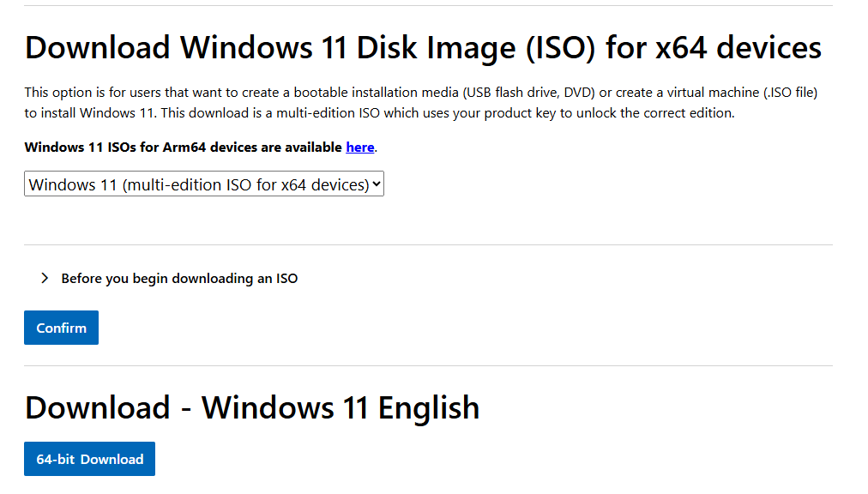Click '(ISO)' in the main heading

pos(558,47)
